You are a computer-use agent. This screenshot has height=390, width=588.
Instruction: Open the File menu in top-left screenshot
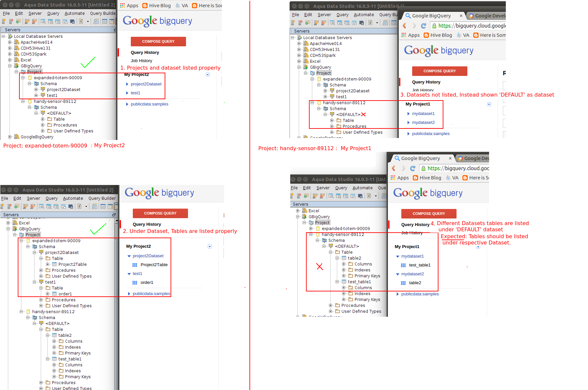coord(6,13)
